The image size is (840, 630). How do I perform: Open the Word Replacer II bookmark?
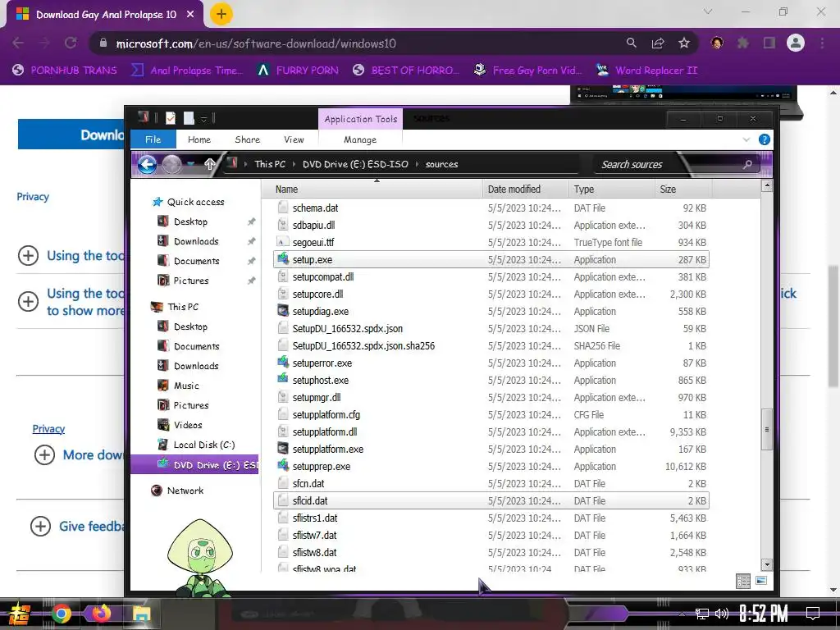tap(647, 71)
